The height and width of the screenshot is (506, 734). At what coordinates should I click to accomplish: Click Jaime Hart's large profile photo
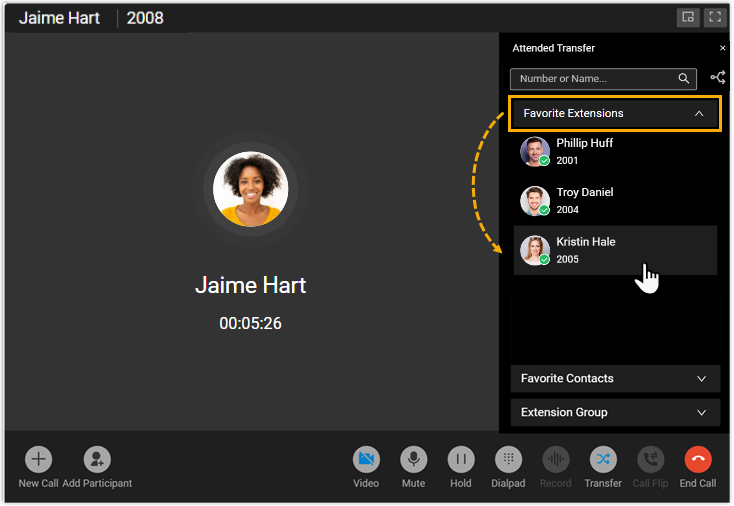point(250,189)
